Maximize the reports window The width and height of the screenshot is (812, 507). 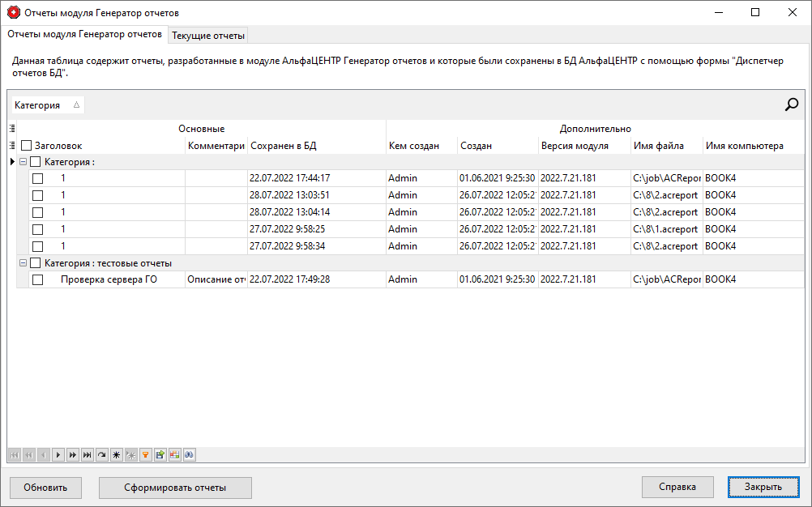click(x=755, y=12)
